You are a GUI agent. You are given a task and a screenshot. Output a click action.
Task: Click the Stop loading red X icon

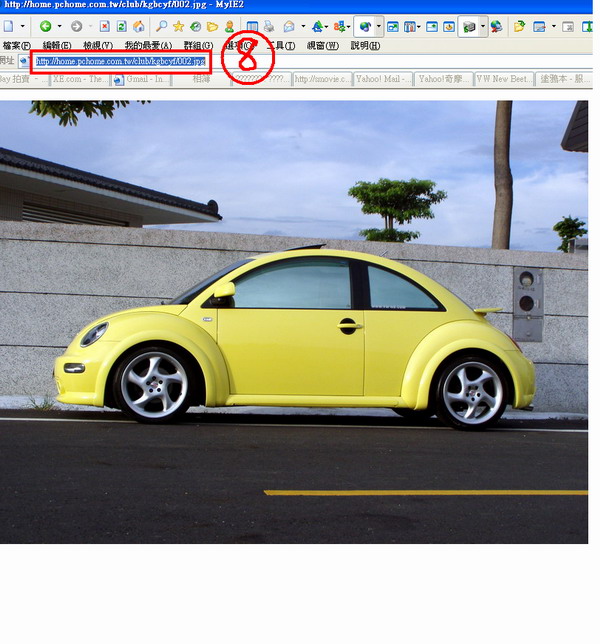point(104,27)
